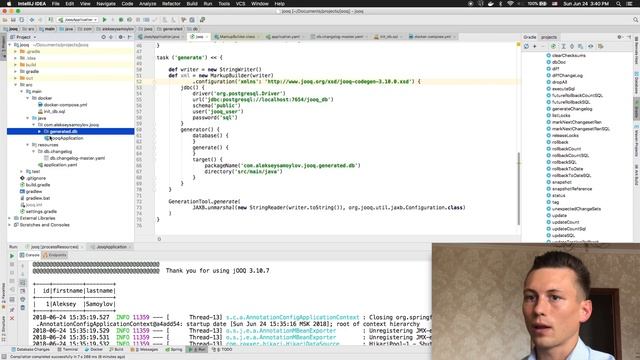Open the Terminal tool window
640x360 pixels.
[x=68, y=350]
